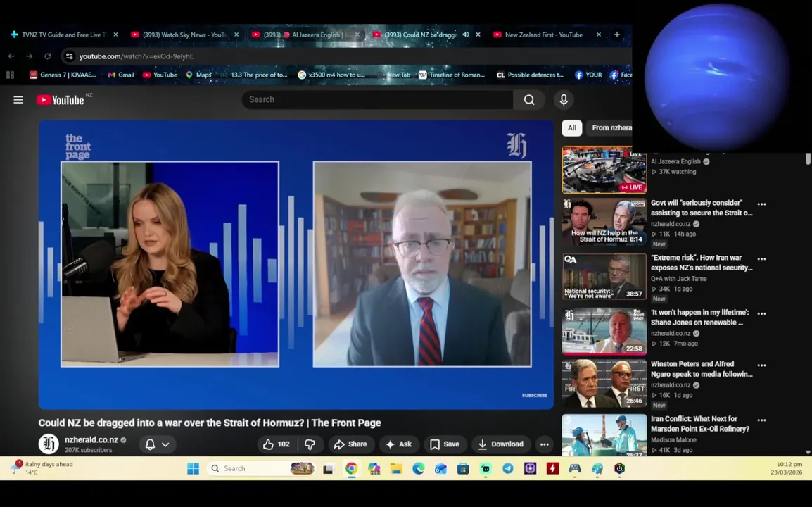Screen dimensions: 812x507
Task: Start voice search with the microphone
Action: (x=564, y=99)
